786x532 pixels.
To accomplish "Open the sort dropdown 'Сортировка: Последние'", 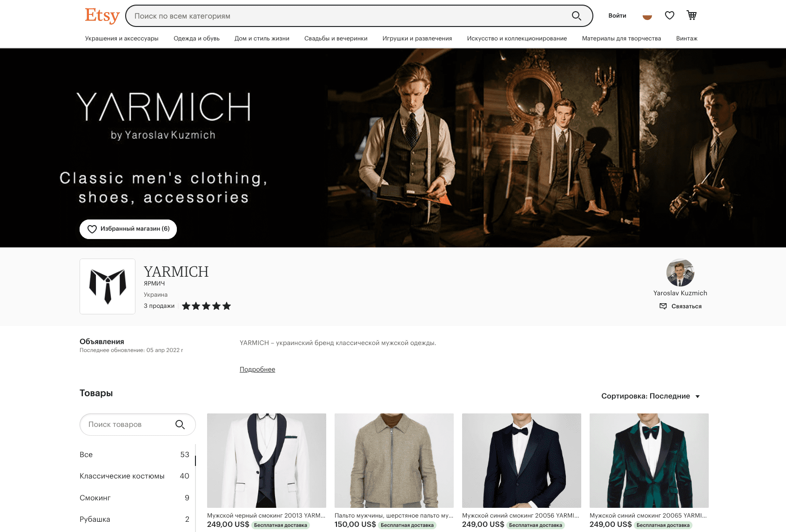I will click(651, 396).
